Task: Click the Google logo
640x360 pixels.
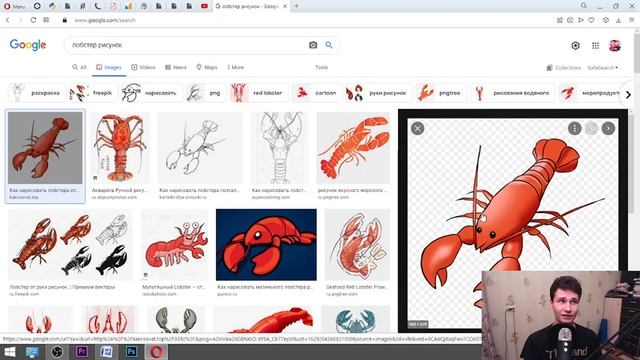Action: click(28, 45)
